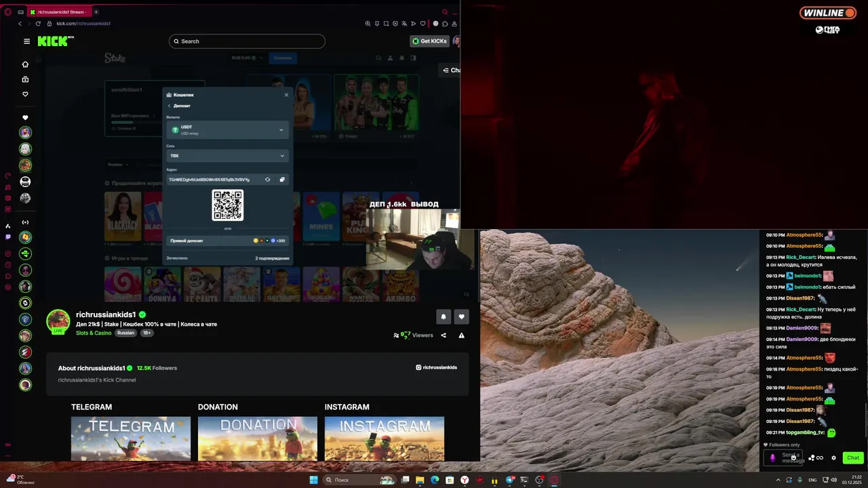Open the clock showing 21:22
The height and width of the screenshot is (488, 868).
pos(852,480)
